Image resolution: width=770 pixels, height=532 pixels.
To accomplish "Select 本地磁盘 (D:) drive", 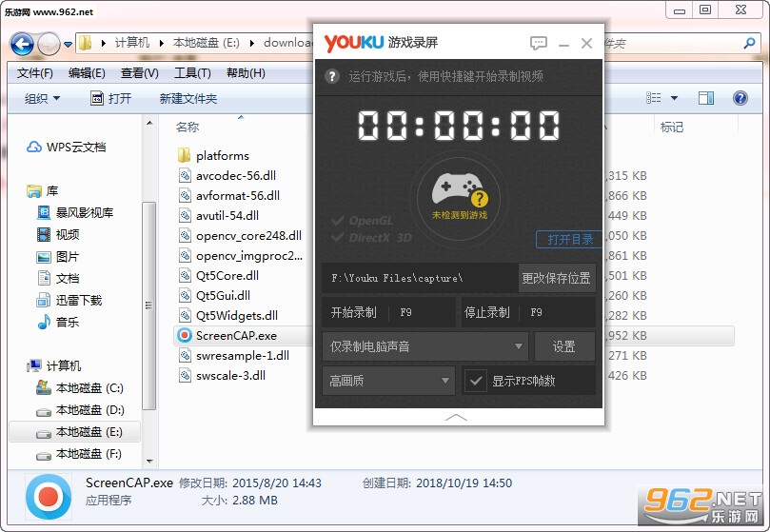I will (x=80, y=409).
